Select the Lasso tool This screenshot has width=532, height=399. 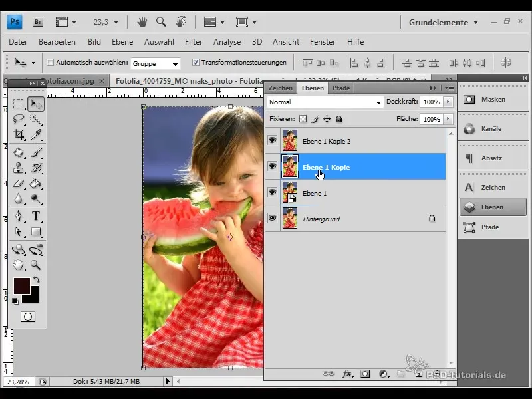[19, 119]
